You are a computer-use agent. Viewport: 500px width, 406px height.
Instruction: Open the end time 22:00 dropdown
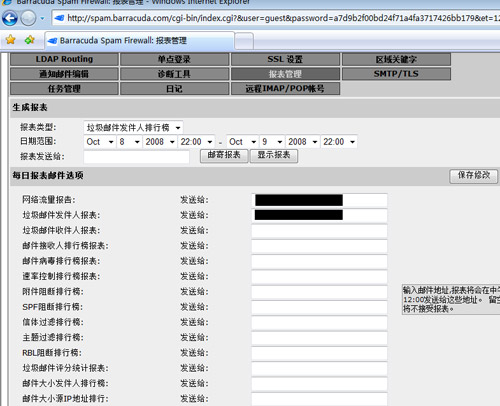[339, 142]
